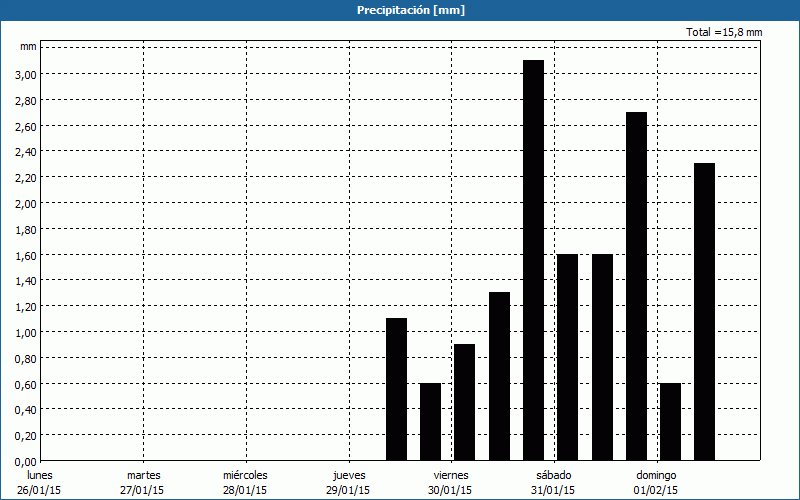Click the 0,90 mm bar on viernes
Screen dimensions: 800x500
coord(464,402)
